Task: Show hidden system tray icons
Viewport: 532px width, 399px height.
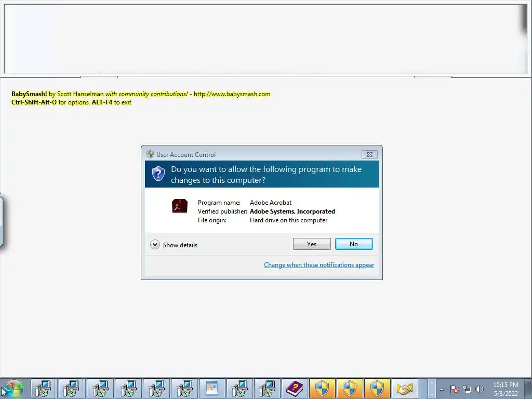Action: [442, 389]
